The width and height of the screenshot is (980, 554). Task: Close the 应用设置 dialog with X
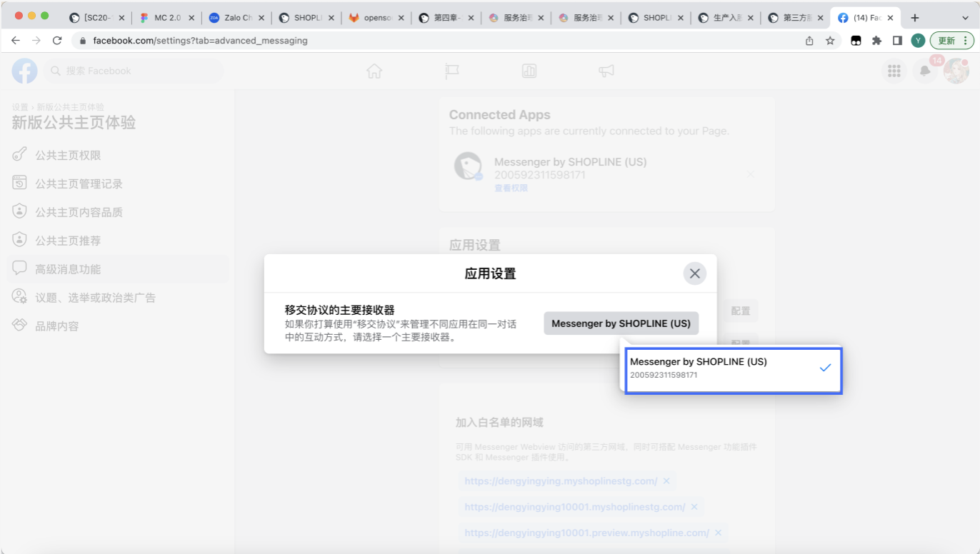point(694,273)
